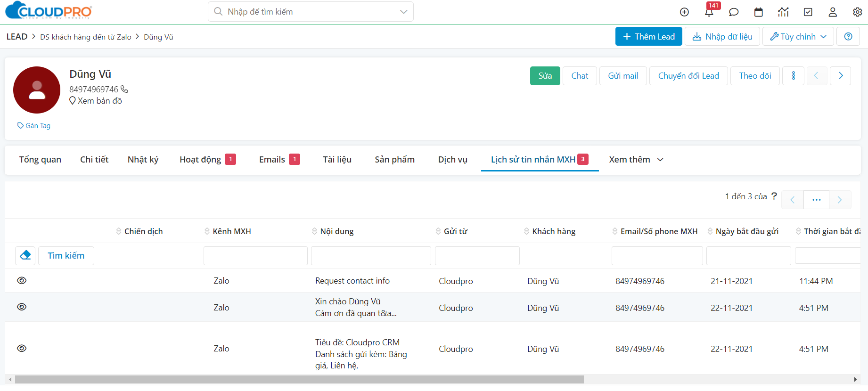View the Tiêu đề: Cloudpro CRM message eye icon
This screenshot has height=391, width=868.
pyautogui.click(x=22, y=348)
